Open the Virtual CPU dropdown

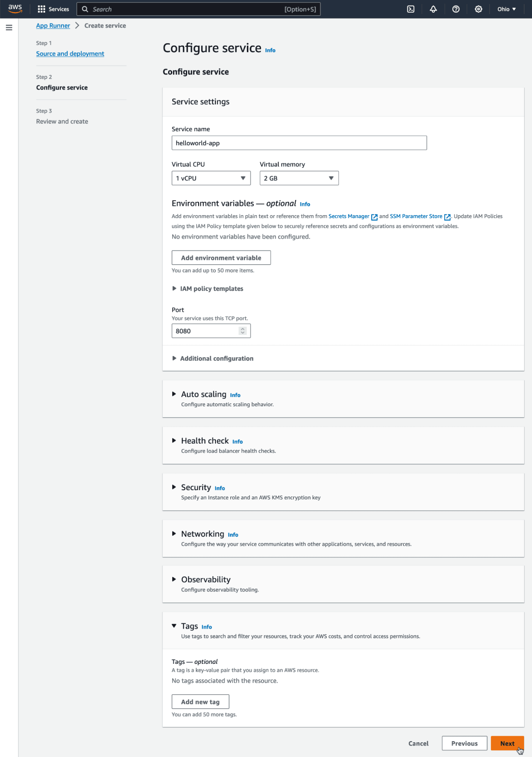pos(211,178)
